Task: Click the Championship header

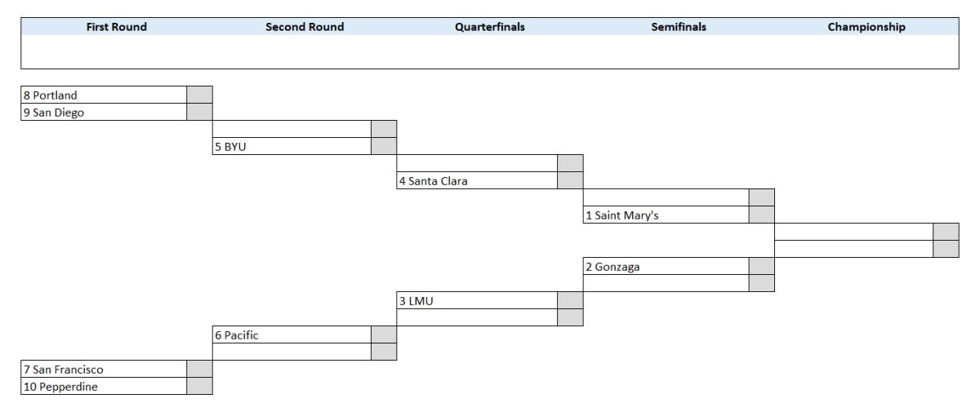Action: pos(866,27)
